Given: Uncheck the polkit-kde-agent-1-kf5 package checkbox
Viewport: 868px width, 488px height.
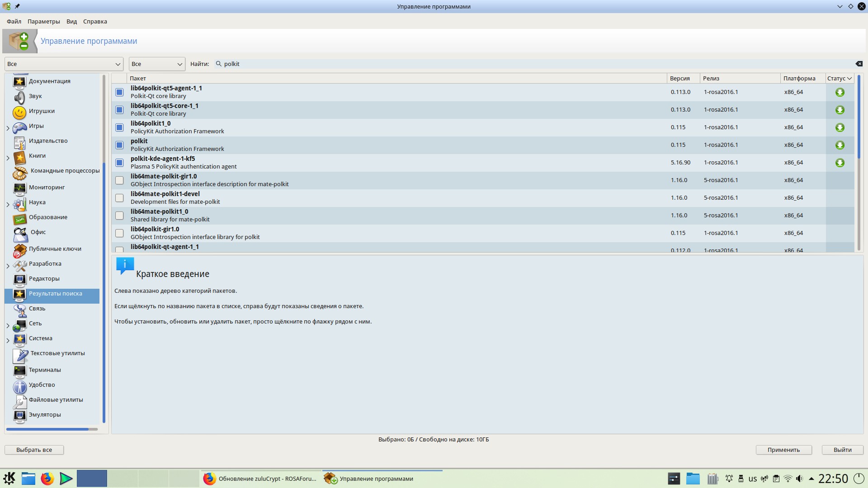Looking at the screenshot, I should (119, 163).
